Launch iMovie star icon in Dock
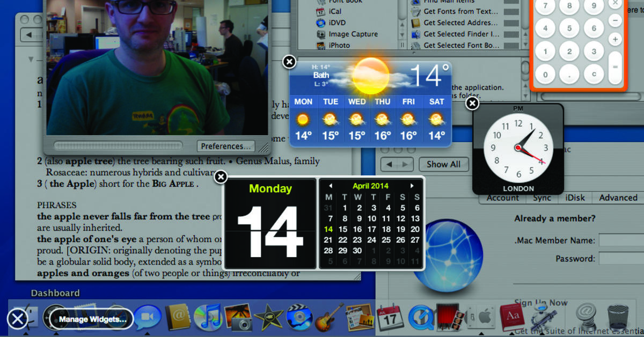This screenshot has width=644, height=337. click(268, 318)
